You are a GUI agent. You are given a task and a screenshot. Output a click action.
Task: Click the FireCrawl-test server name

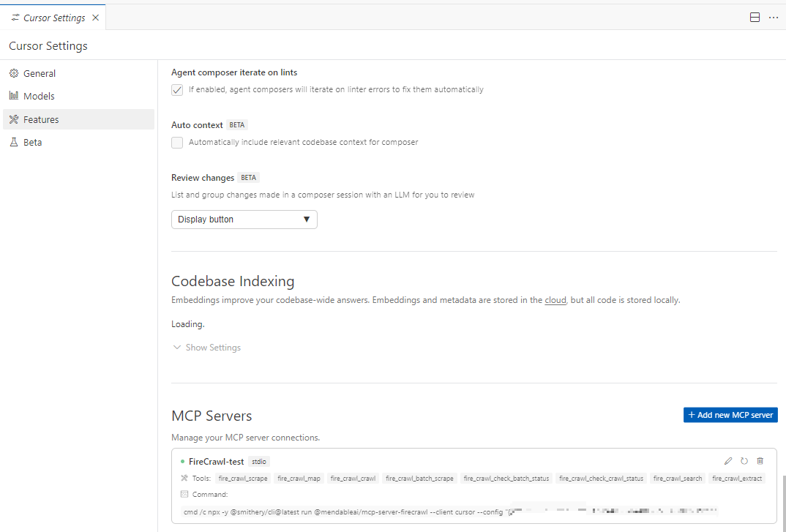[216, 461]
